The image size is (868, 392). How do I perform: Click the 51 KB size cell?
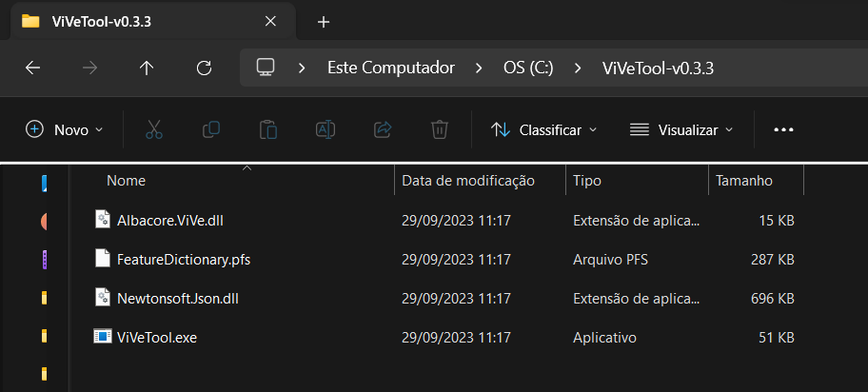(777, 337)
